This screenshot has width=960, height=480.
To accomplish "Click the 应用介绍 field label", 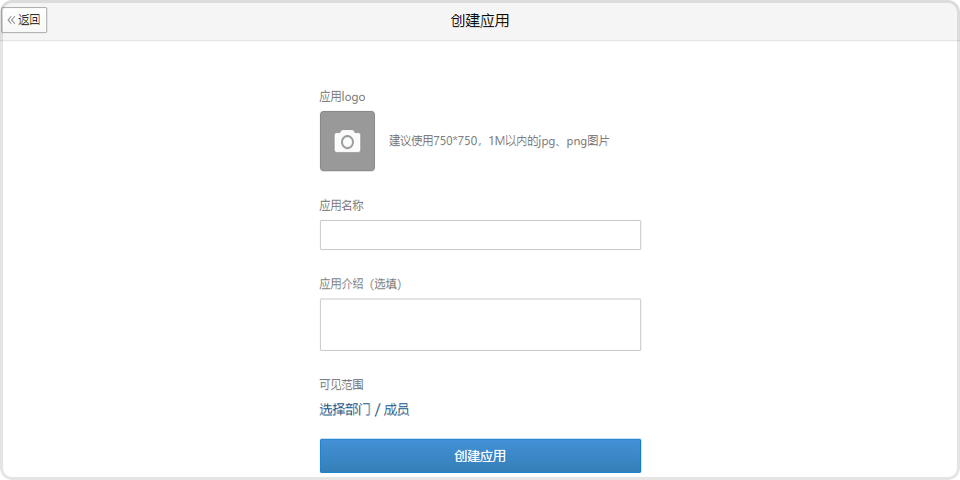I will point(340,284).
